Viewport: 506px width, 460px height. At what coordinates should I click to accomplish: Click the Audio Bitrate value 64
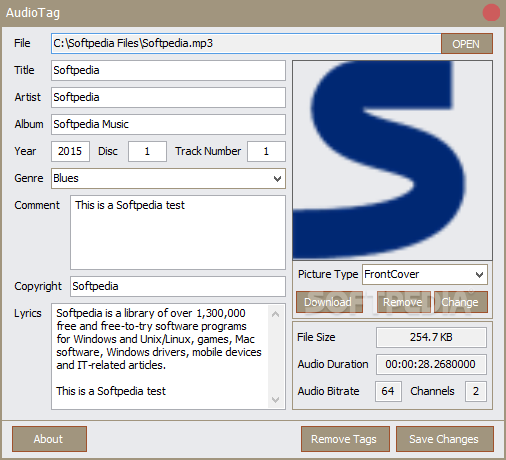tap(388, 391)
